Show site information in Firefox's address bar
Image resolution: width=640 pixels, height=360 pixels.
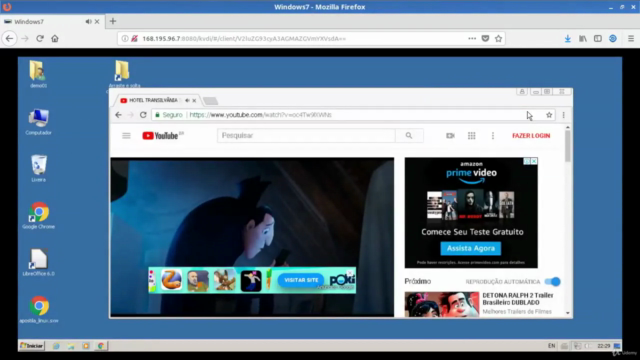click(x=125, y=38)
